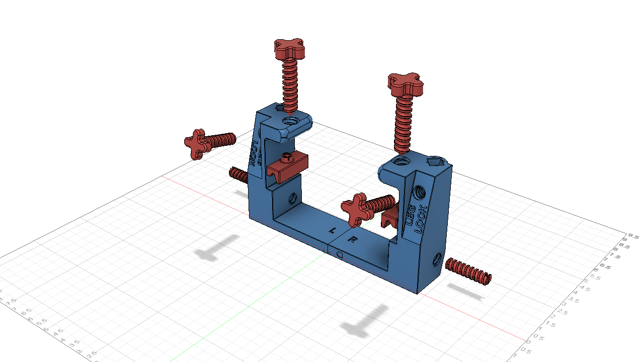The width and height of the screenshot is (644, 362).
Task: Click the small screw head atop the T-nut
Action: [287, 156]
